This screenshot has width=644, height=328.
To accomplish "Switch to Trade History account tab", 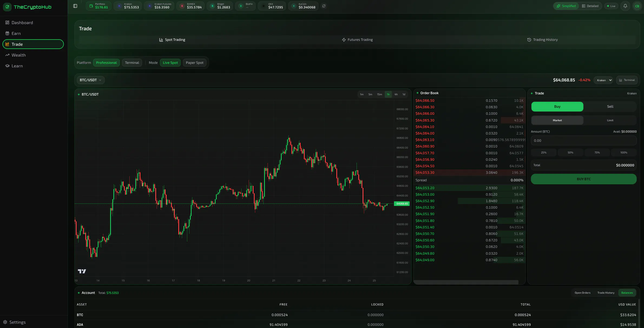I will (606, 293).
